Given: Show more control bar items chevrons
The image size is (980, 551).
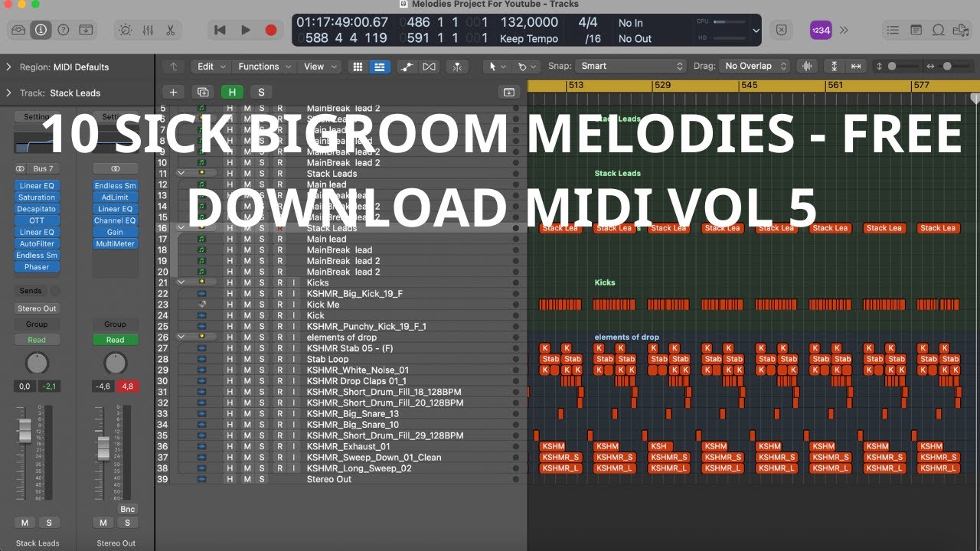Looking at the screenshot, I should 844,30.
